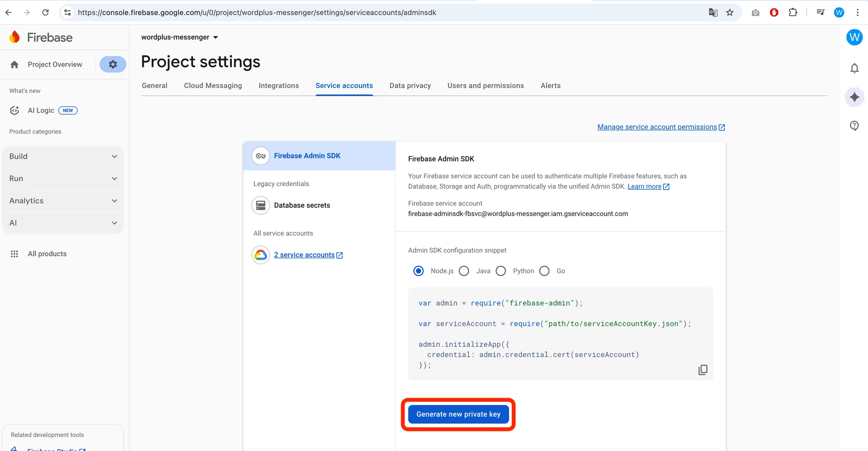Expand the AI category
The height and width of the screenshot is (451, 868).
coord(63,223)
